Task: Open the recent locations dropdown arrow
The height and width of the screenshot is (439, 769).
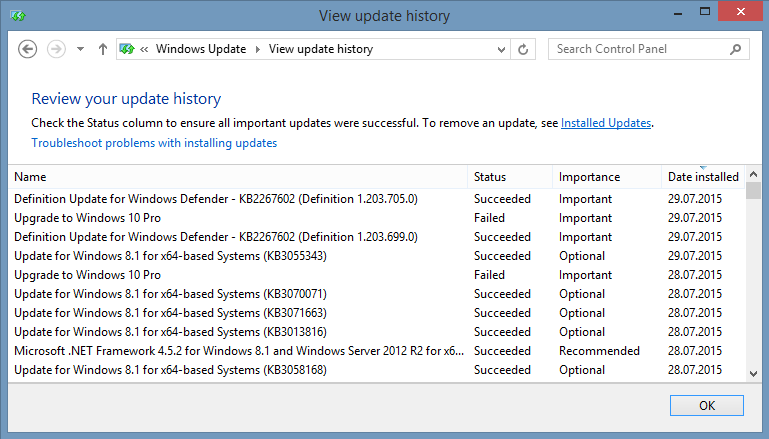Action: click(x=80, y=49)
